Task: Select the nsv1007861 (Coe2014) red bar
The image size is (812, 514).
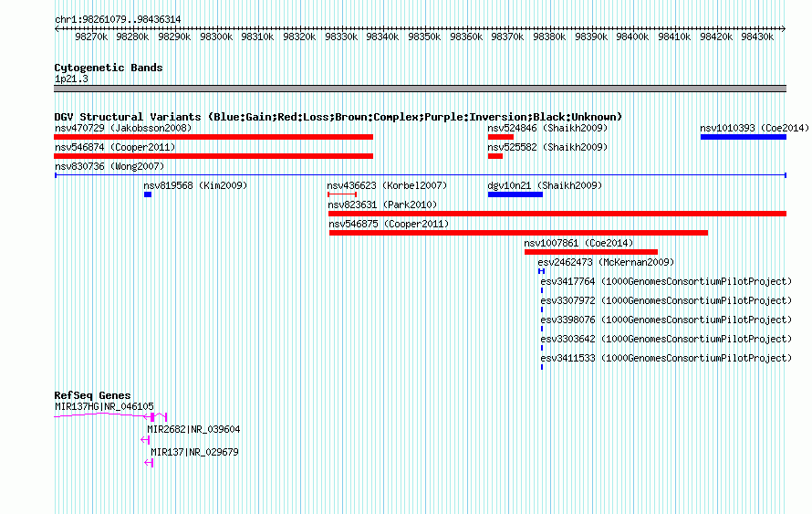Action: [591, 252]
